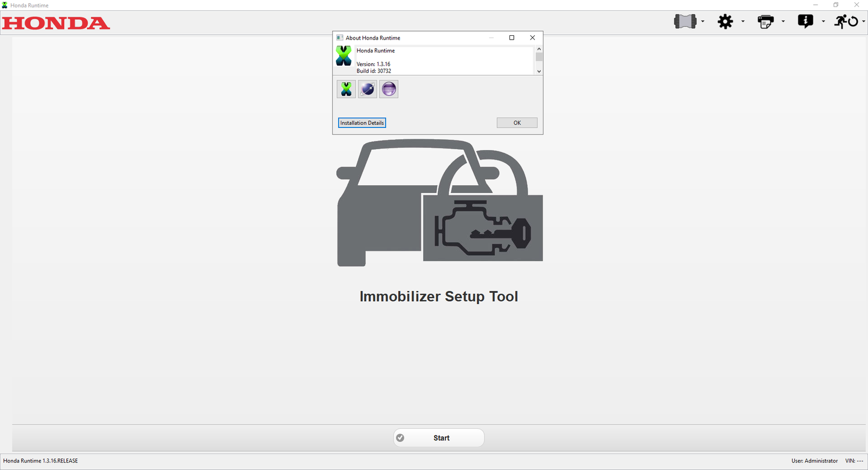Click the check mark icon on Start button

point(400,438)
